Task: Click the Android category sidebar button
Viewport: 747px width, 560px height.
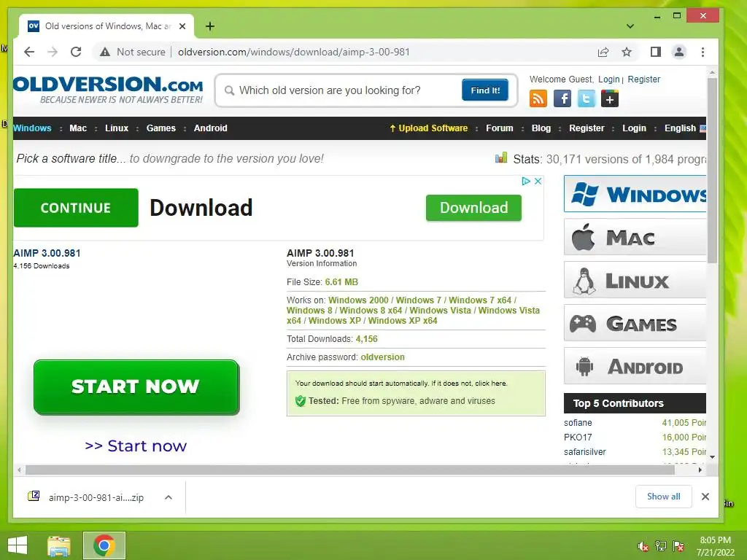Action: (635, 366)
